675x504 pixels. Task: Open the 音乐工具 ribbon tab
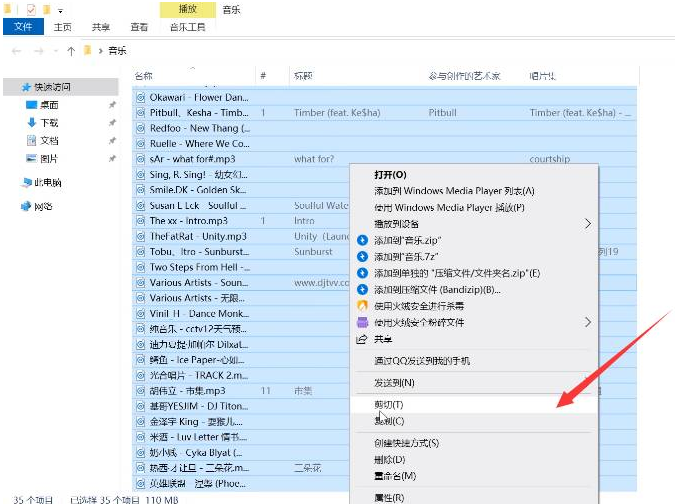187,27
